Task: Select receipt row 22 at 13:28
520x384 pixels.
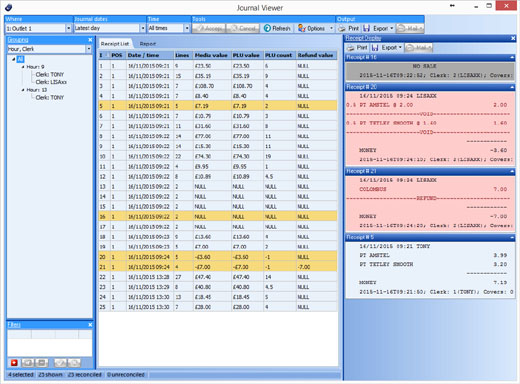Action: pos(218,277)
